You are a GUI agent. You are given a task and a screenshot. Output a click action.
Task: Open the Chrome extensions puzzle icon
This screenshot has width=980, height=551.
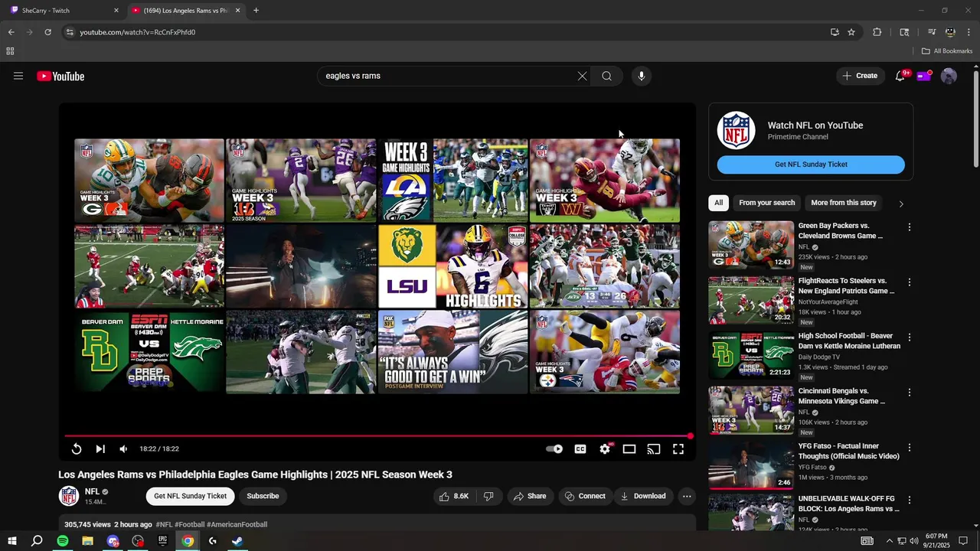coord(877,32)
